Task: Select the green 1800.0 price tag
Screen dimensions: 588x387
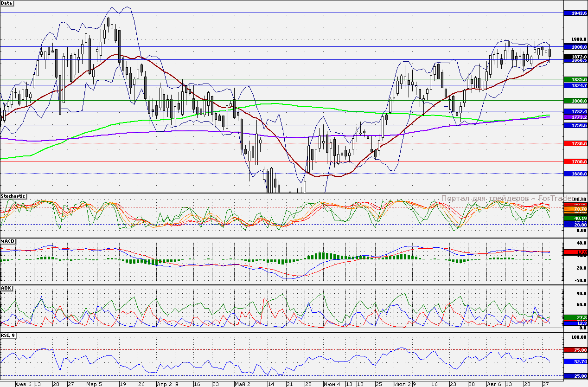Action: click(575, 101)
